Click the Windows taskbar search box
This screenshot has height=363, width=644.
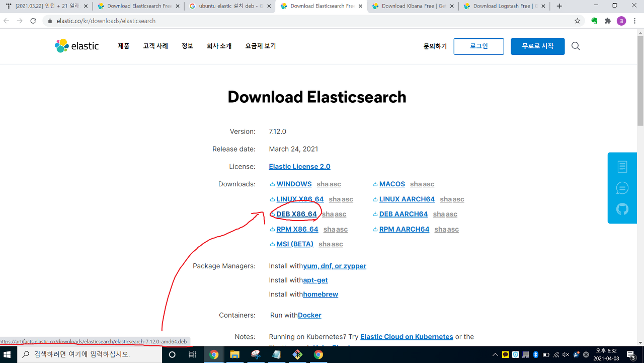pyautogui.click(x=90, y=354)
